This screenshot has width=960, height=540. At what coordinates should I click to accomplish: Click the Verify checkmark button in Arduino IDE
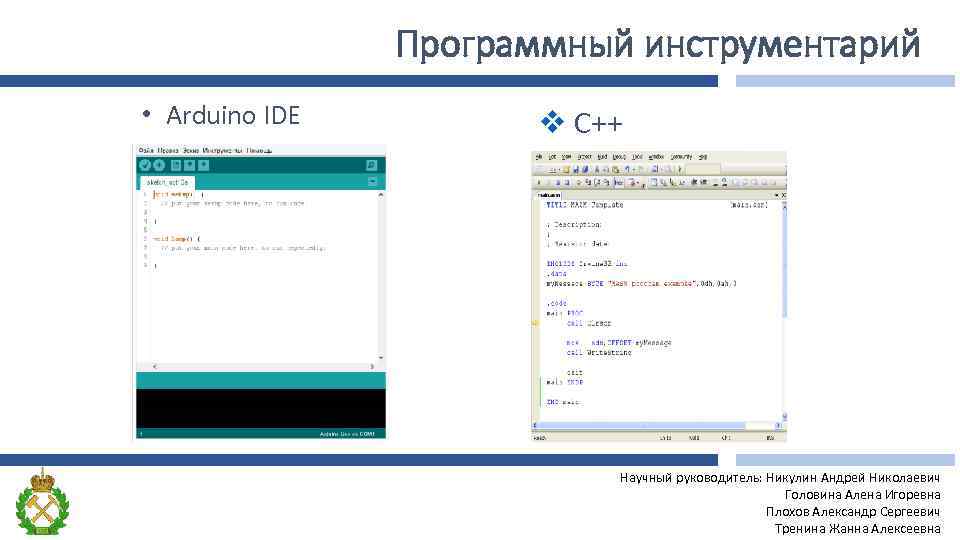(145, 165)
